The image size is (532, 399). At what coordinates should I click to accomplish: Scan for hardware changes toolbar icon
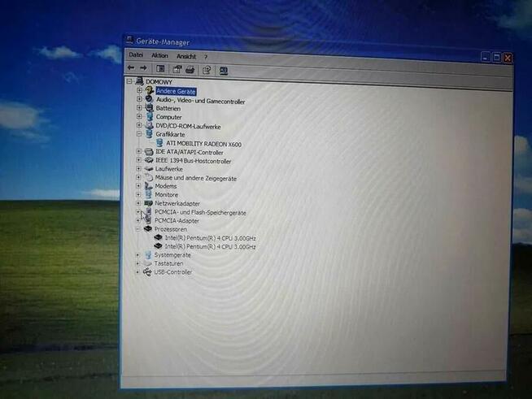click(x=223, y=71)
